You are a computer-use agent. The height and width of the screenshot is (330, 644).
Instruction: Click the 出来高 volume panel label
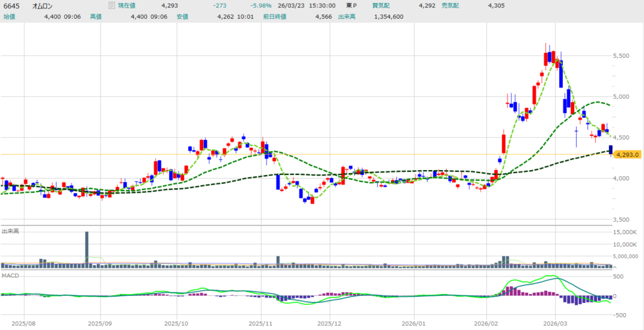click(10, 231)
